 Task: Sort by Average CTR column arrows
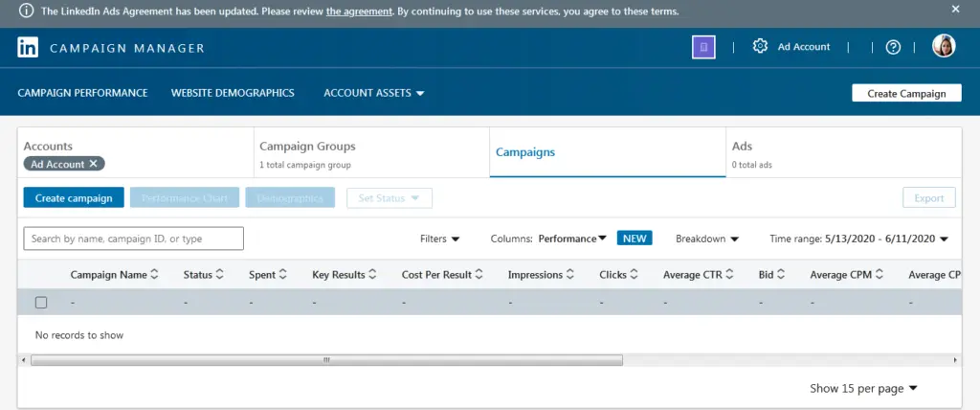pyautogui.click(x=731, y=275)
